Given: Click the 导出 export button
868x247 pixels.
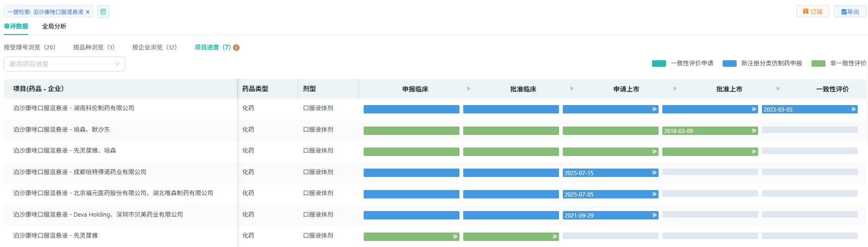Looking at the screenshot, I should tap(850, 12).
